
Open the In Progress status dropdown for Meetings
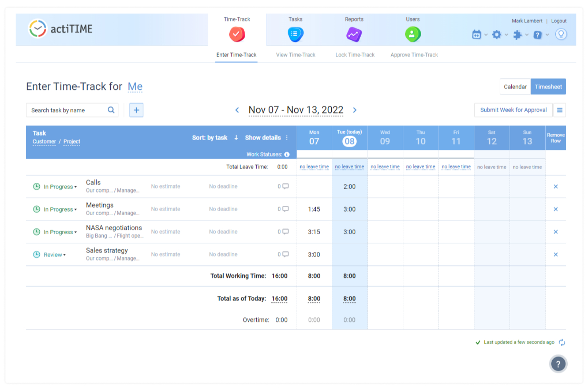click(x=60, y=209)
